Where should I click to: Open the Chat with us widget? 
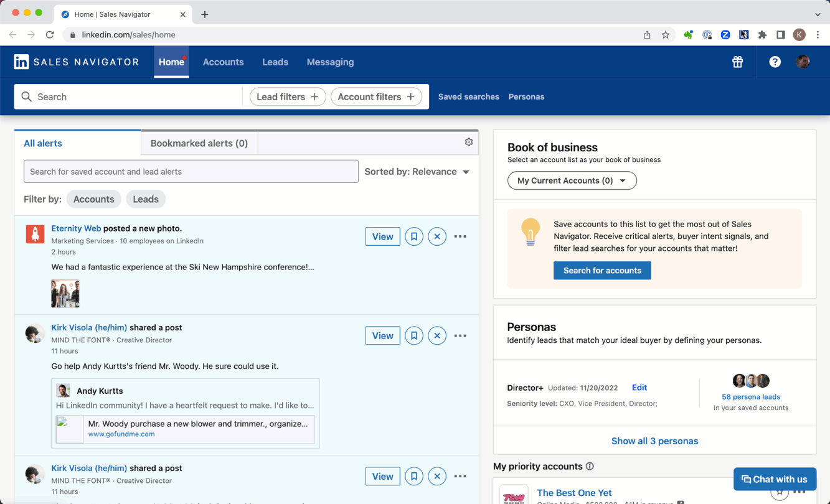(x=775, y=479)
